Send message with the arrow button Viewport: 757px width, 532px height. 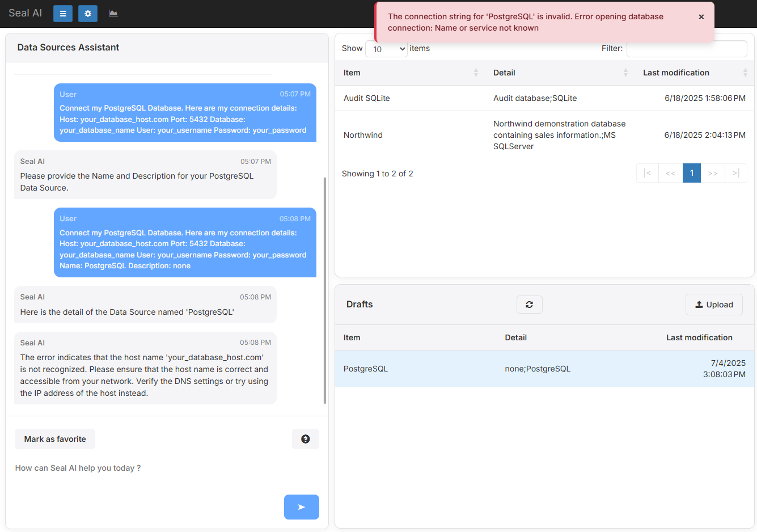(301, 507)
